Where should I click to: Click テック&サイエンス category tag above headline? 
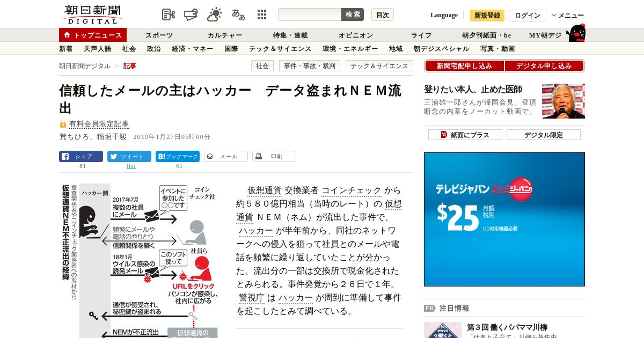tap(379, 66)
